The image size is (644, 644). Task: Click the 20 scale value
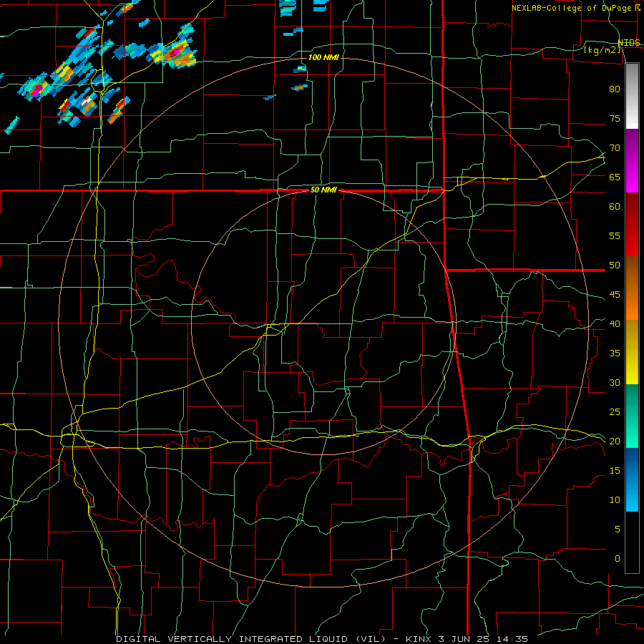click(615, 441)
